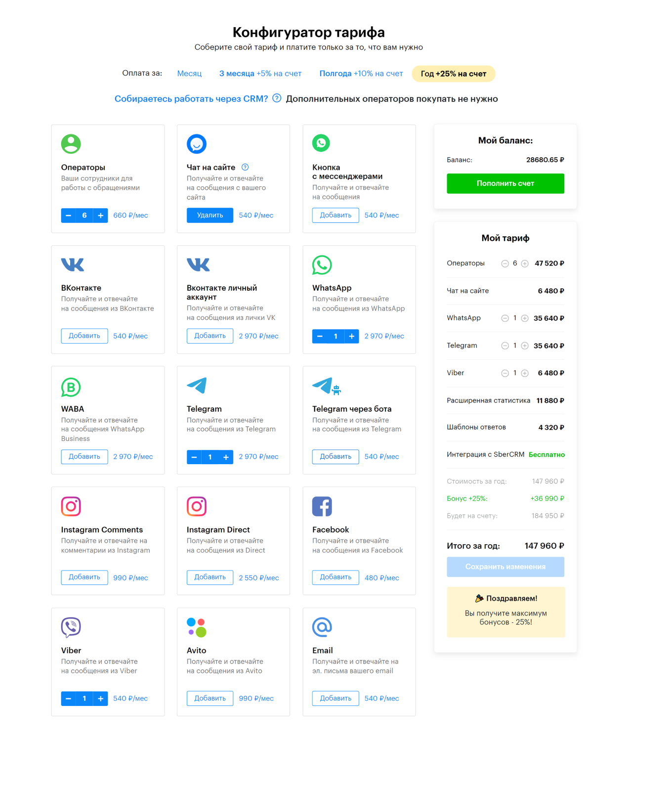Add Instagram Direct channel
Image resolution: width=672 pixels, height=789 pixels.
coord(210,577)
